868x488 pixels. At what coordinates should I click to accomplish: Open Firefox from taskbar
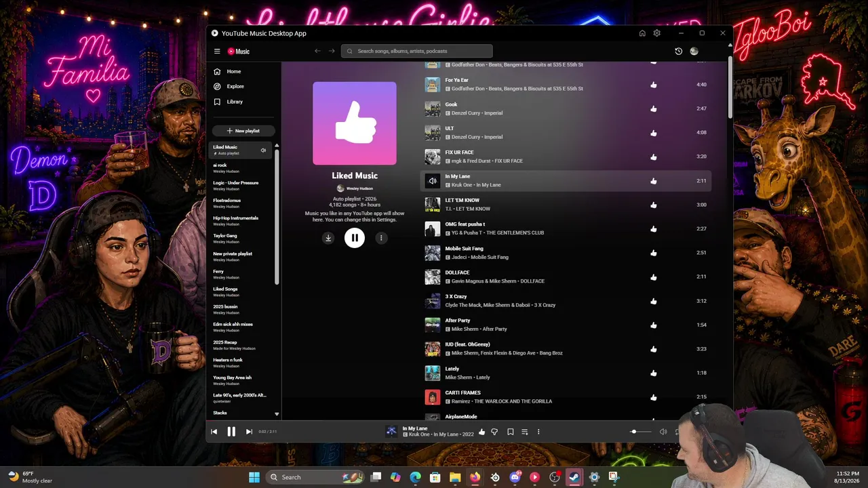coord(475,477)
